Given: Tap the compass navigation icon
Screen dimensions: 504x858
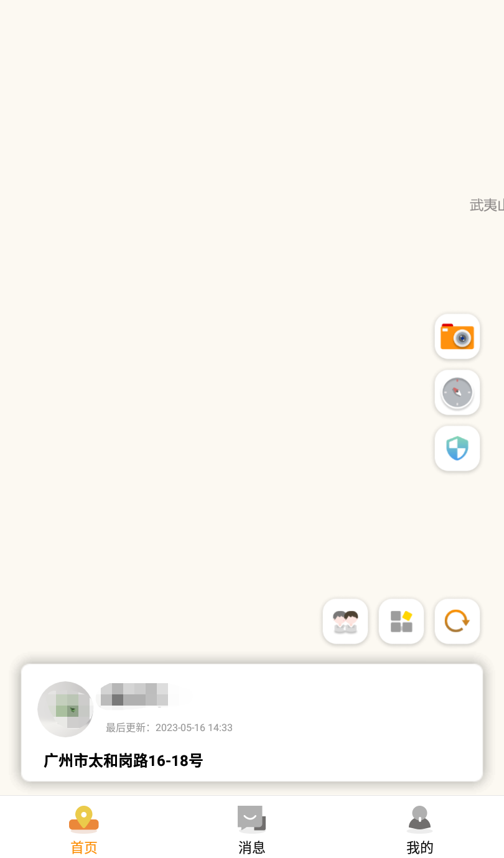Looking at the screenshot, I should coord(457,393).
